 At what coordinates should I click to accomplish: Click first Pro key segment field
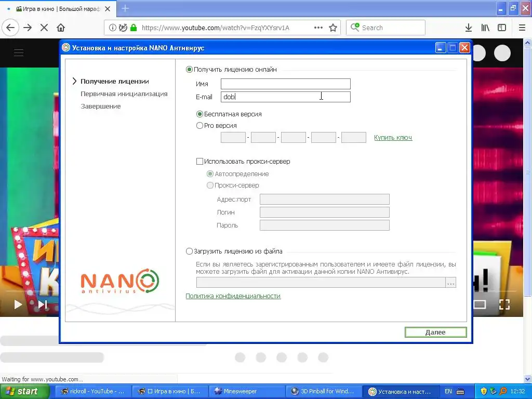(233, 137)
